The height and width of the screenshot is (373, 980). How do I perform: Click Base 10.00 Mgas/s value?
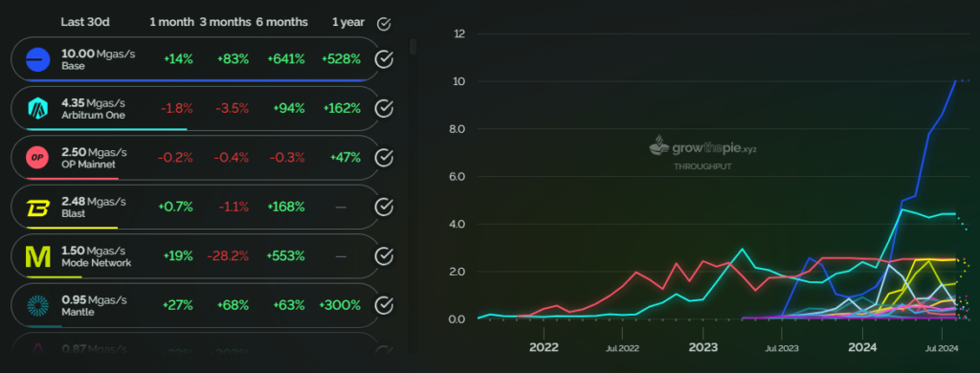(99, 55)
